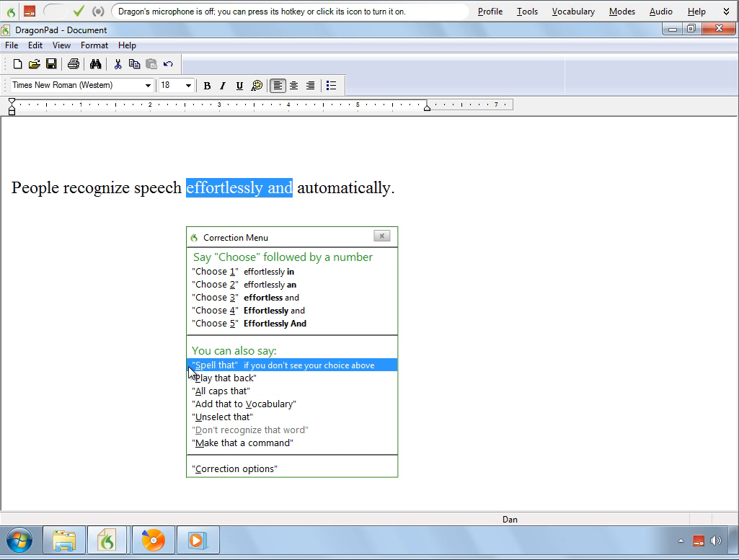Select Choose 5 "Effortlessly And"
The width and height of the screenshot is (739, 560).
pos(292,324)
